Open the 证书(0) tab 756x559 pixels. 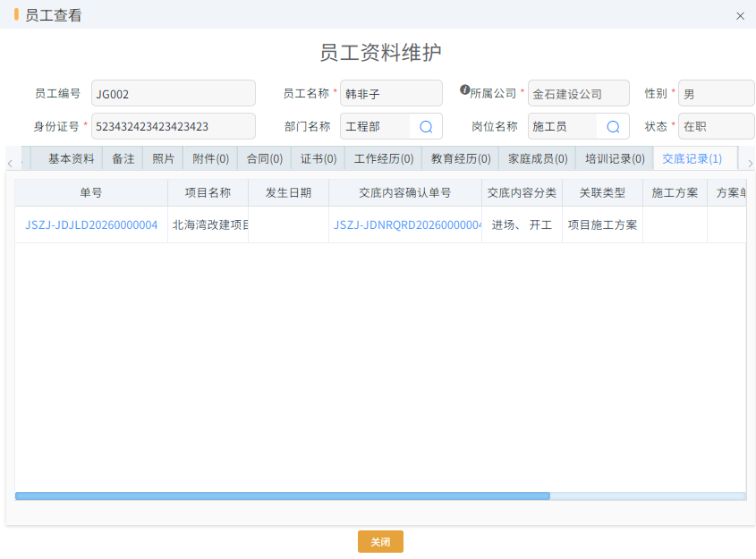tap(319, 158)
